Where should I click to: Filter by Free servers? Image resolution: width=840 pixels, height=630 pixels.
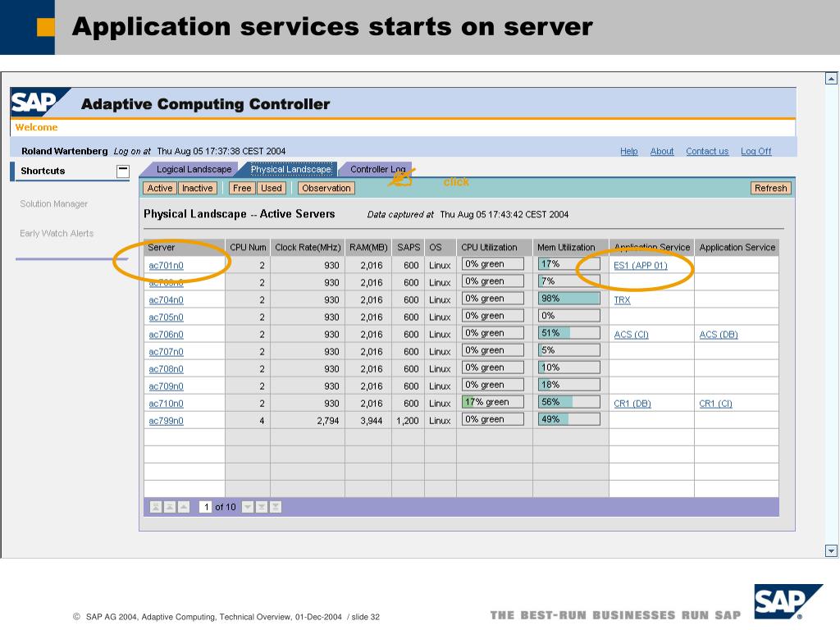pyautogui.click(x=242, y=188)
